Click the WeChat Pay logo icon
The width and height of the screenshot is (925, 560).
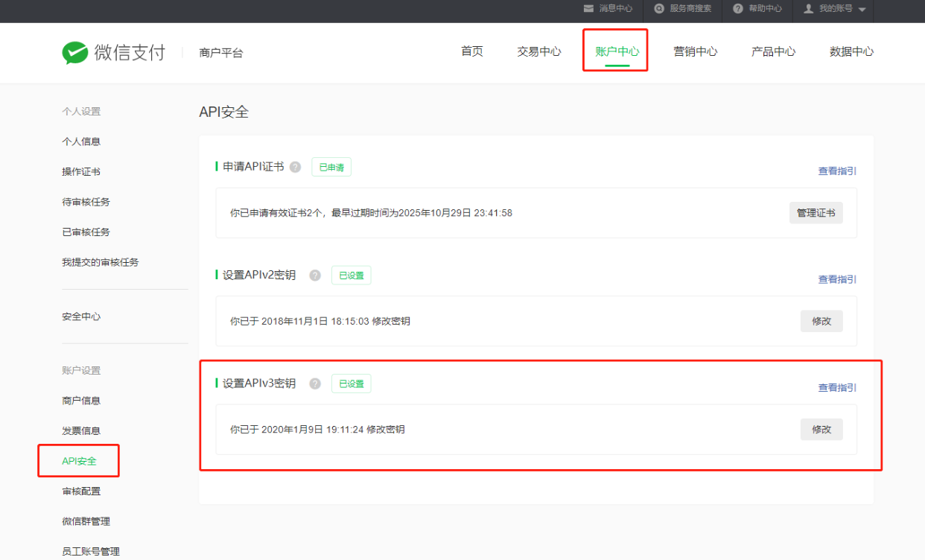(74, 53)
